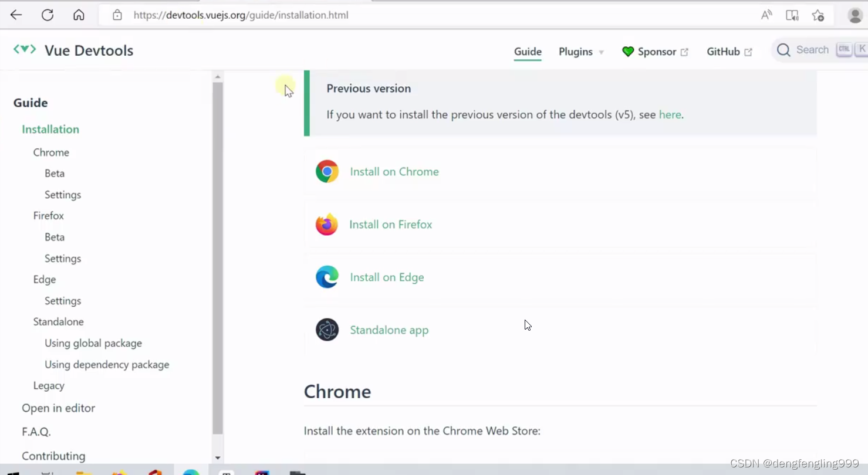Open the browser profile avatar
Viewport: 868px width, 475px height.
coord(856,15)
